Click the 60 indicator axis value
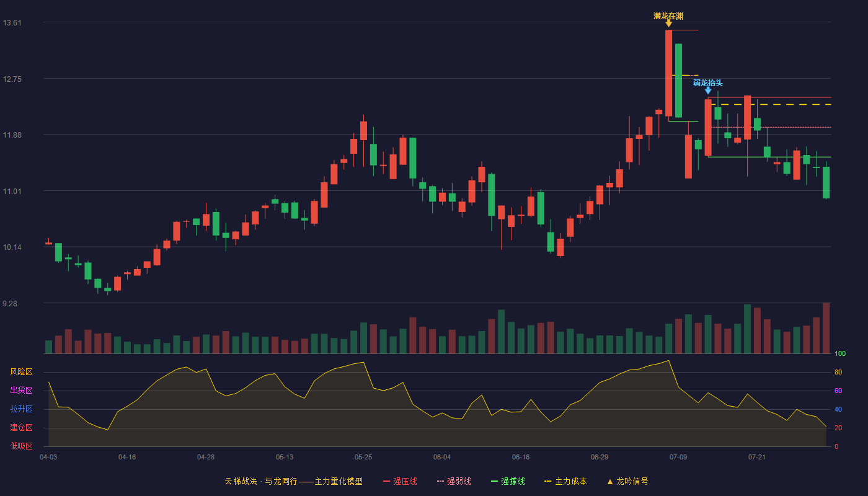Viewport: 868px width, 496px height. click(x=838, y=391)
